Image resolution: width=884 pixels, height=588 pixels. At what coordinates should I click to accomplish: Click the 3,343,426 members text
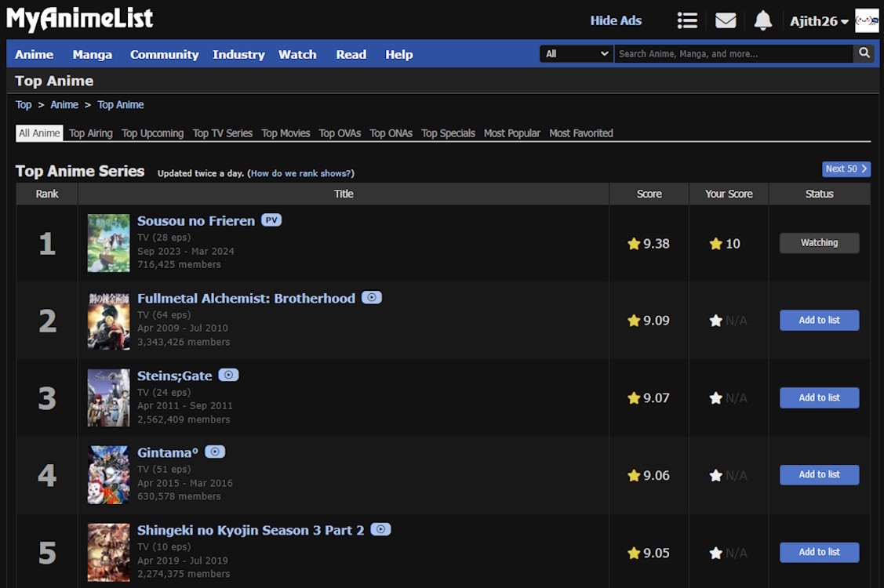point(184,342)
